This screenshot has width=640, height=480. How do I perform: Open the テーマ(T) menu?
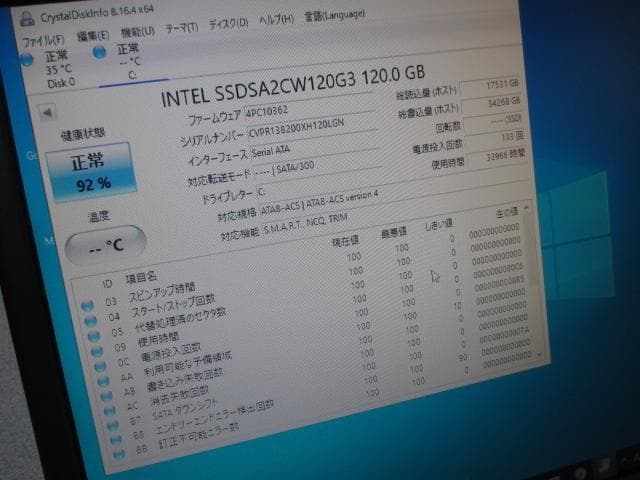(x=182, y=28)
